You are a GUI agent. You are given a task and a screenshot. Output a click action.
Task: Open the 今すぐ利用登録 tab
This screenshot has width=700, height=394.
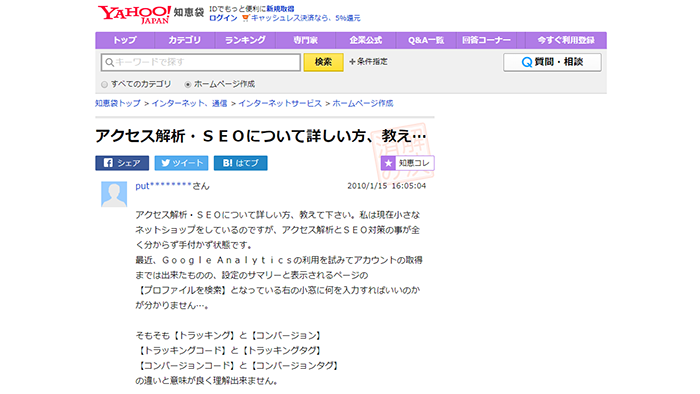coord(566,40)
